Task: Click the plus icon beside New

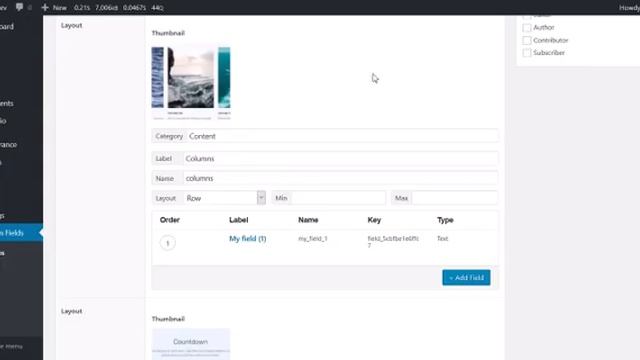Action: pos(45,7)
